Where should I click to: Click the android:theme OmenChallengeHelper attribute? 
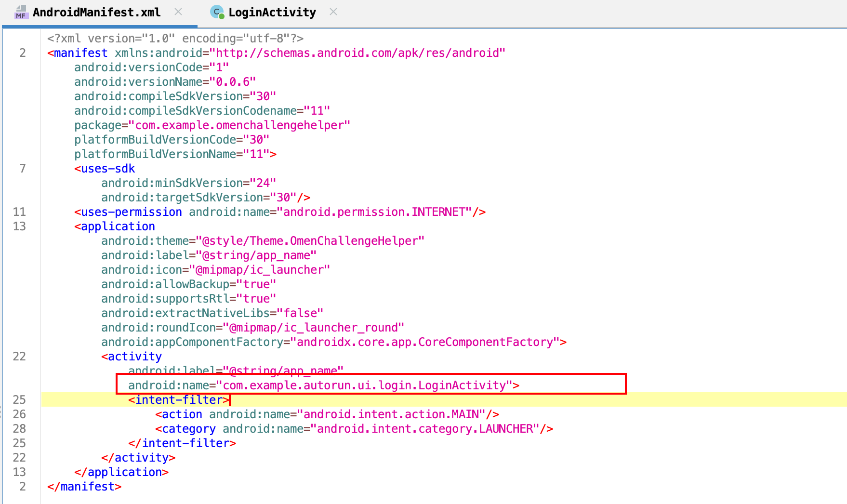[263, 241]
